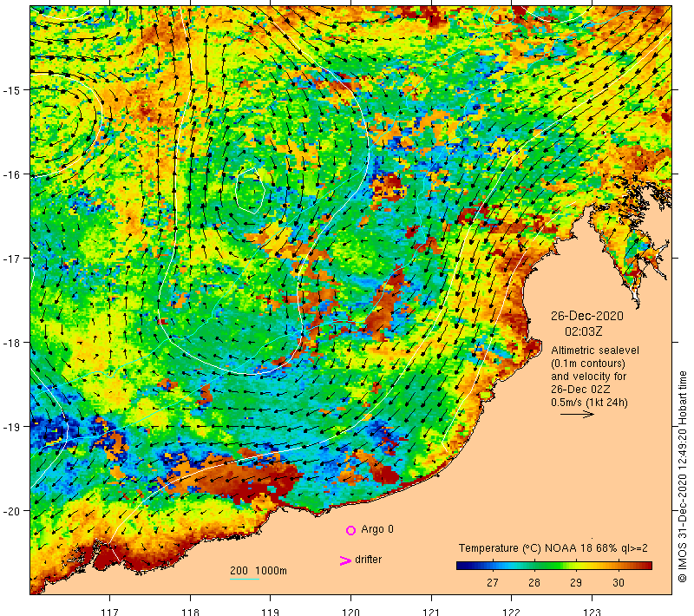The image size is (694, 616).
Task: Click the IMOS copyright timestamp vertical text
Action: [682, 476]
